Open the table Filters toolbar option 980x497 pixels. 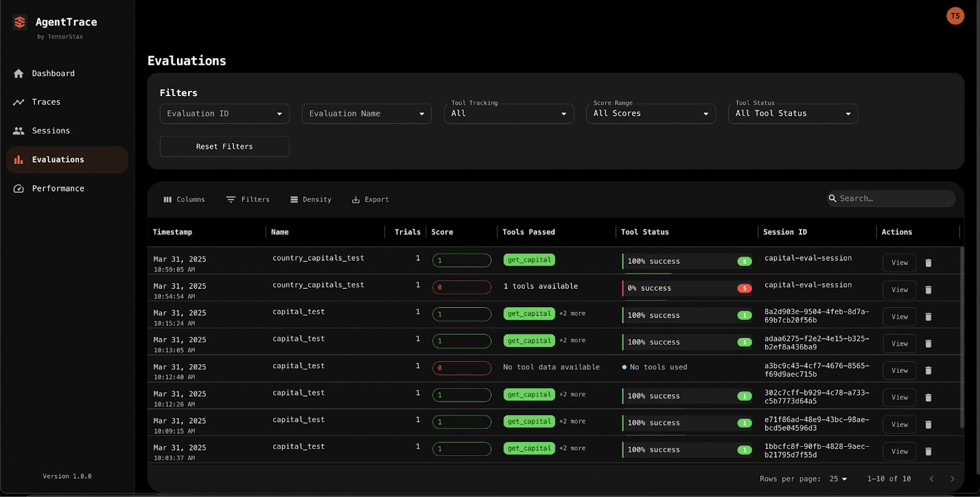click(248, 200)
